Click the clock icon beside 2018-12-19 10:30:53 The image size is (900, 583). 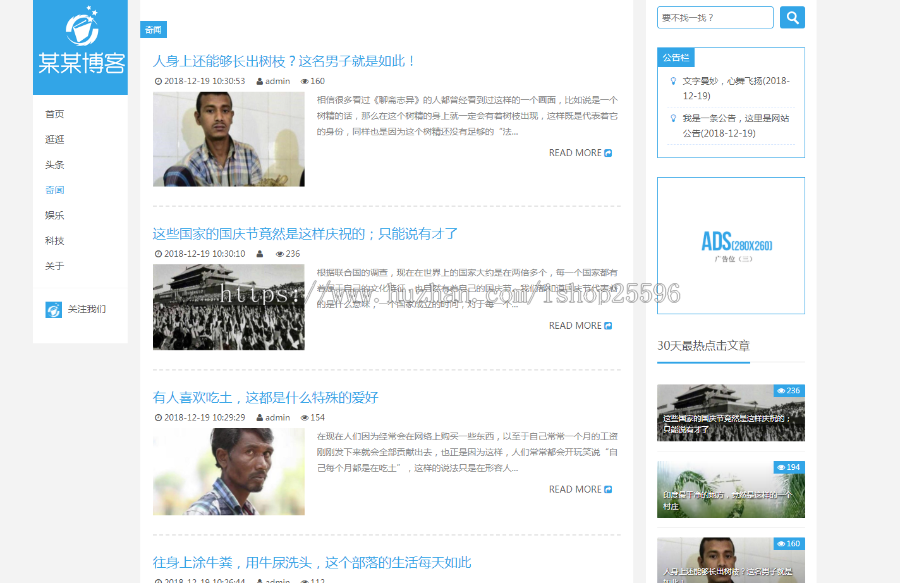click(x=158, y=81)
